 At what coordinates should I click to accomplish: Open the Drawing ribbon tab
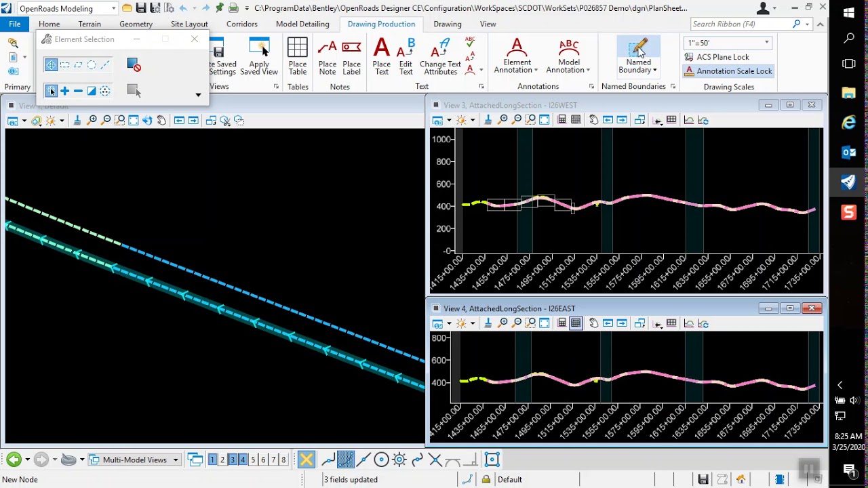[x=448, y=24]
